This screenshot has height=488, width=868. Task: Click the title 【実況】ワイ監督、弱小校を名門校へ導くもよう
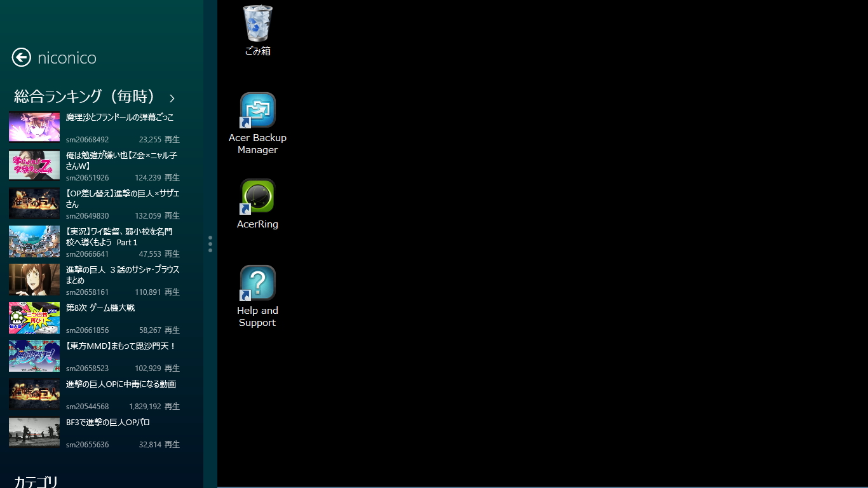click(x=119, y=237)
